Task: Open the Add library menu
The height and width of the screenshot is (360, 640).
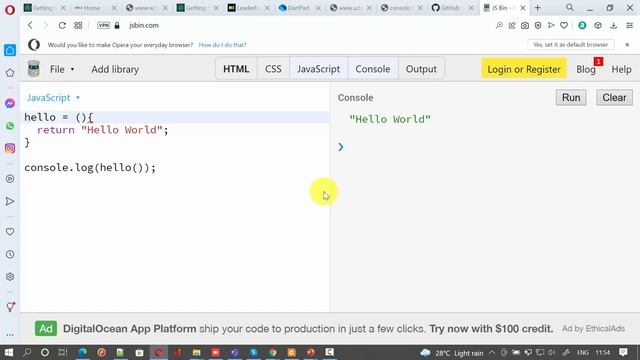Action: point(115,69)
